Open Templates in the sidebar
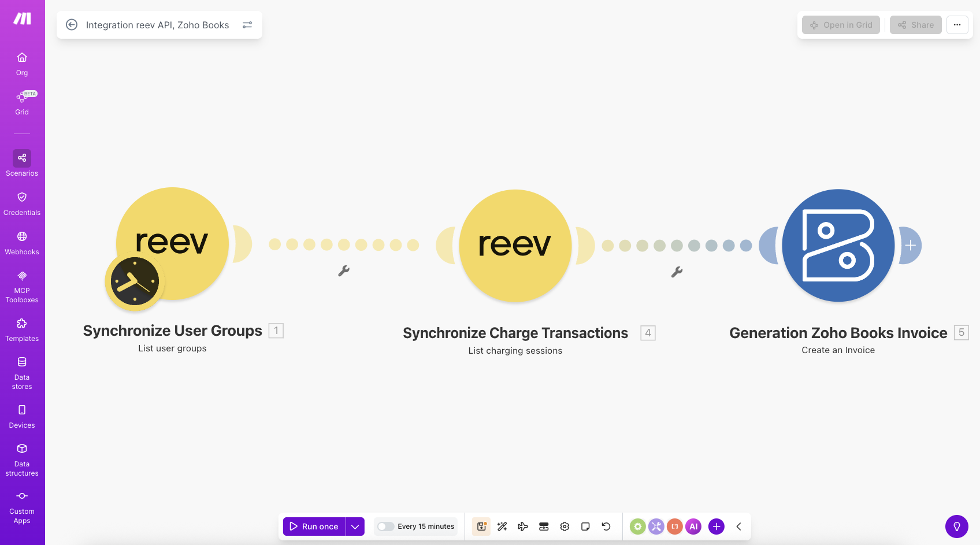The image size is (980, 545). [22, 329]
